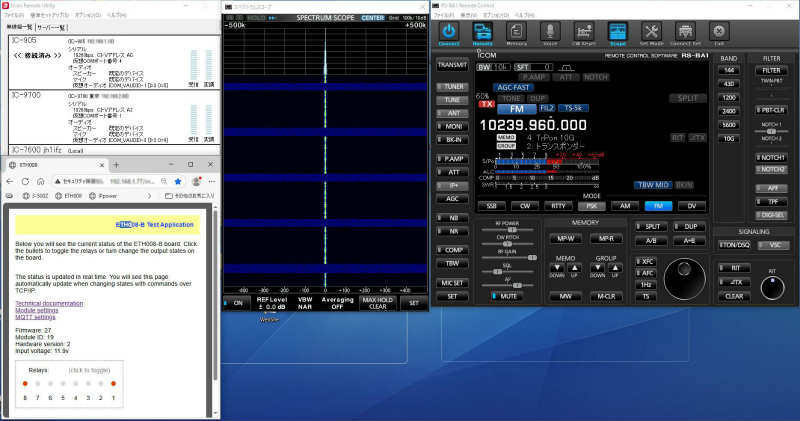800x421 pixels.
Task: Bookmark page with the star icon
Action: [x=177, y=183]
